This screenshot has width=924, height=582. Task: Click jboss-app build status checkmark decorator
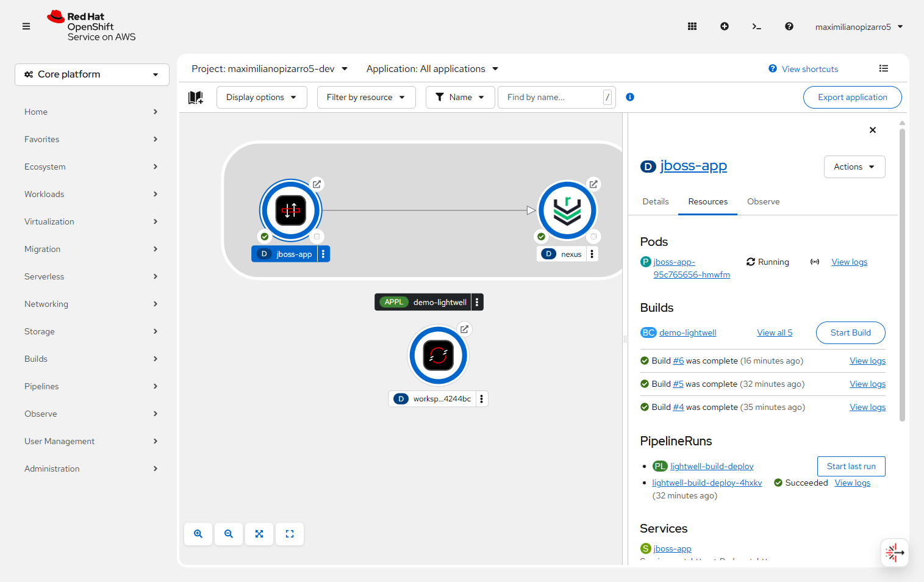[265, 237]
